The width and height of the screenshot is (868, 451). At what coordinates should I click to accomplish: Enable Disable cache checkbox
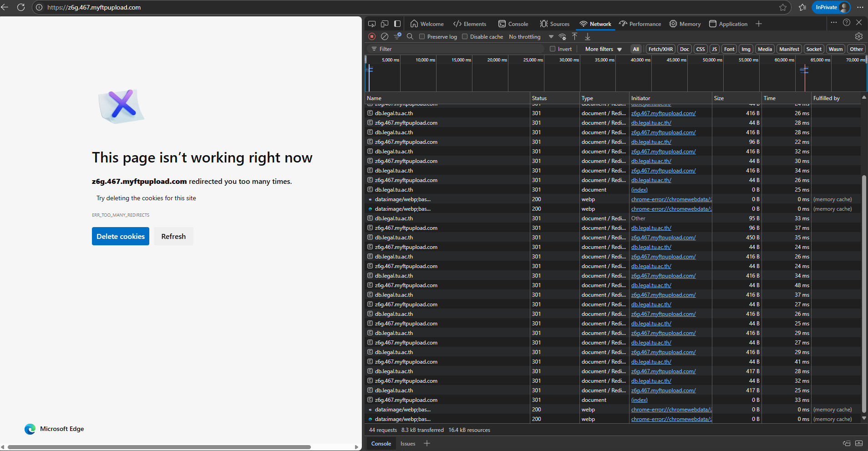465,37
